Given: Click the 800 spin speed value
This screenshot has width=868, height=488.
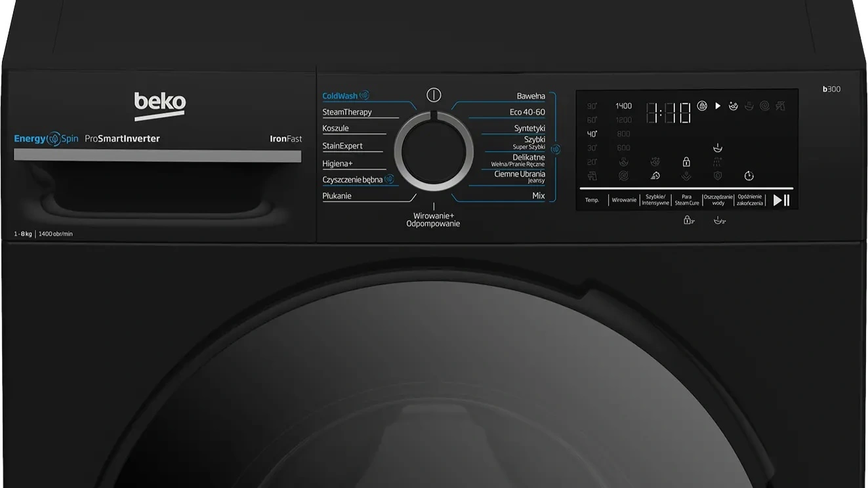Looking at the screenshot, I should click(624, 134).
